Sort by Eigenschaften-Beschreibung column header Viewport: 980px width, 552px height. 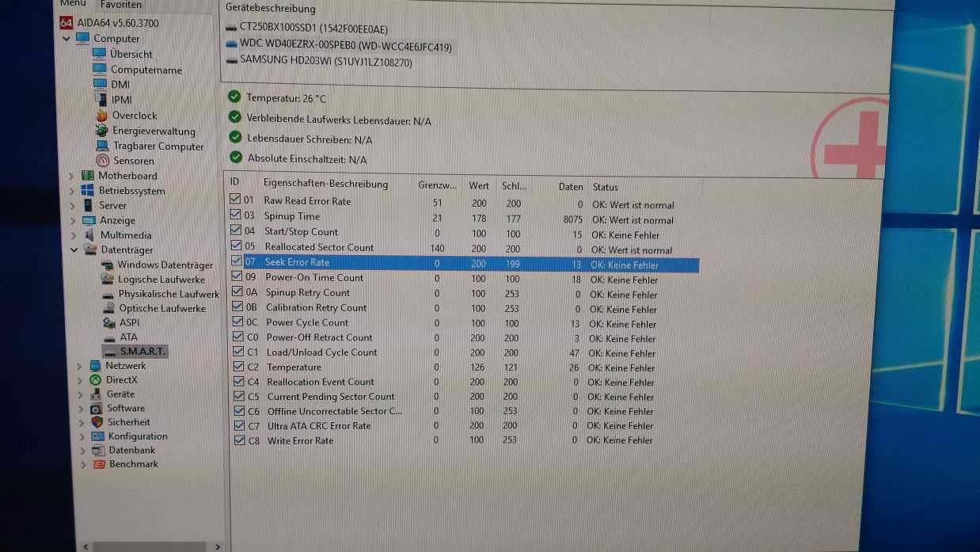[x=325, y=184]
